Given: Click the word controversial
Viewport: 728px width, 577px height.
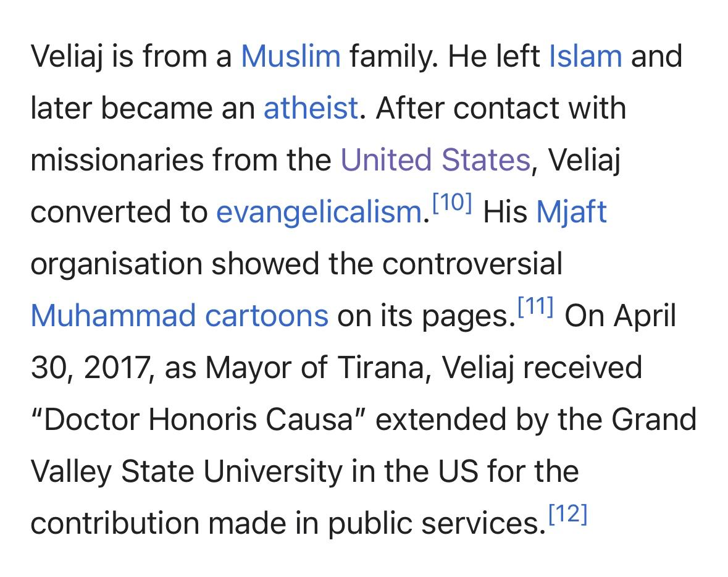Looking at the screenshot, I should [x=472, y=264].
